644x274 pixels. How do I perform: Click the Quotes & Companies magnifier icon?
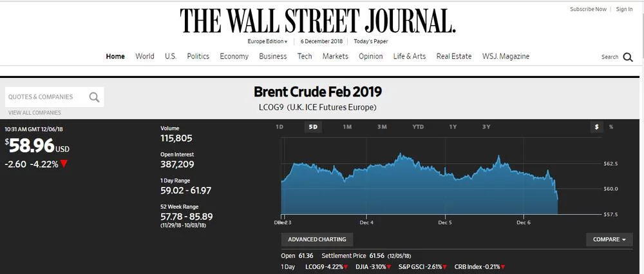coord(94,97)
